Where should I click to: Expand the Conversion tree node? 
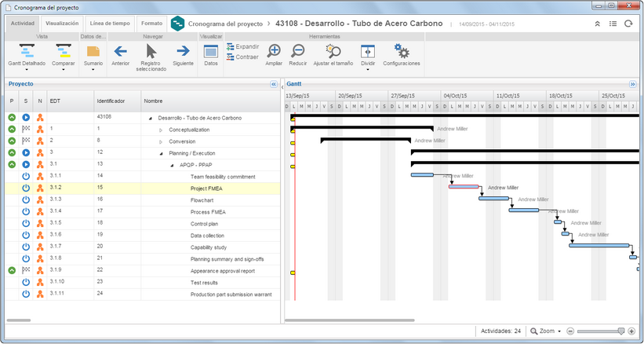[x=161, y=142]
